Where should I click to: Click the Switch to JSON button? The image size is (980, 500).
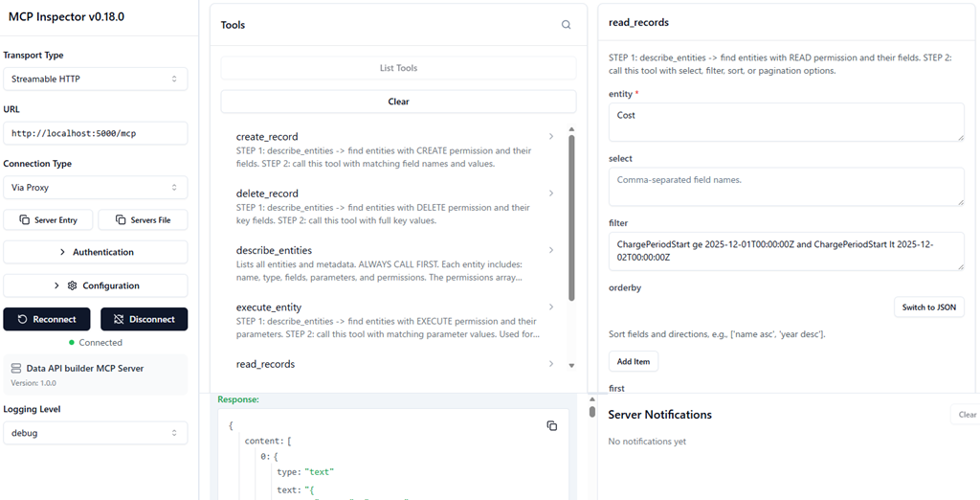928,307
